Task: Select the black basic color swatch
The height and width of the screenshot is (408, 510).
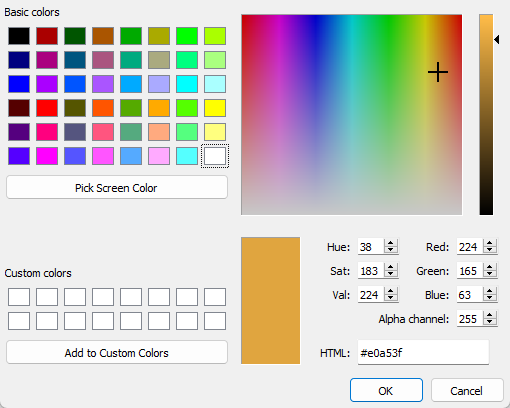Action: (x=19, y=36)
